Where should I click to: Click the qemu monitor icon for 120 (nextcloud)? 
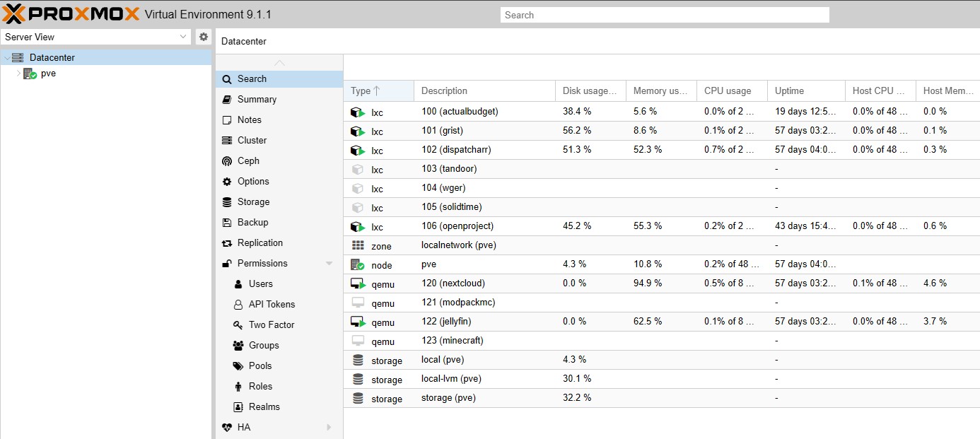pos(358,283)
